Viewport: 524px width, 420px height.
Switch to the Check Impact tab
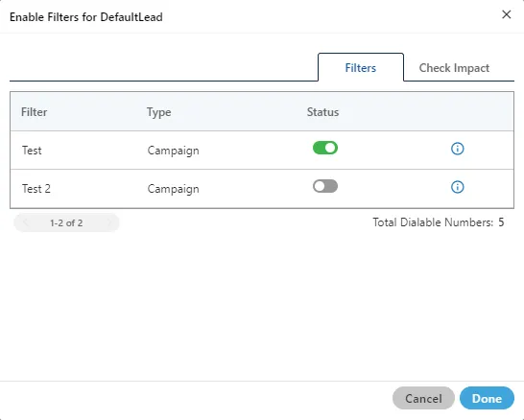[454, 68]
